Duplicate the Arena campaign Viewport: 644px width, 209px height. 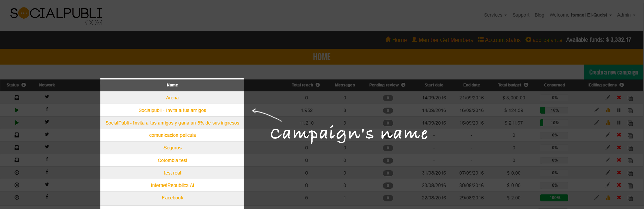pos(630,98)
